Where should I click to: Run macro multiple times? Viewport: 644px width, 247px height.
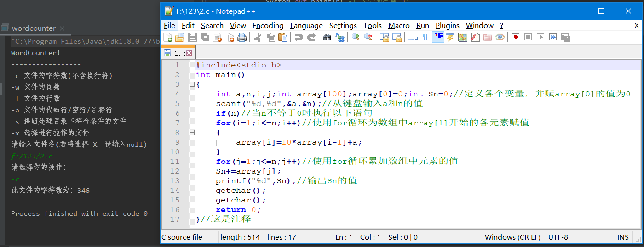point(553,37)
